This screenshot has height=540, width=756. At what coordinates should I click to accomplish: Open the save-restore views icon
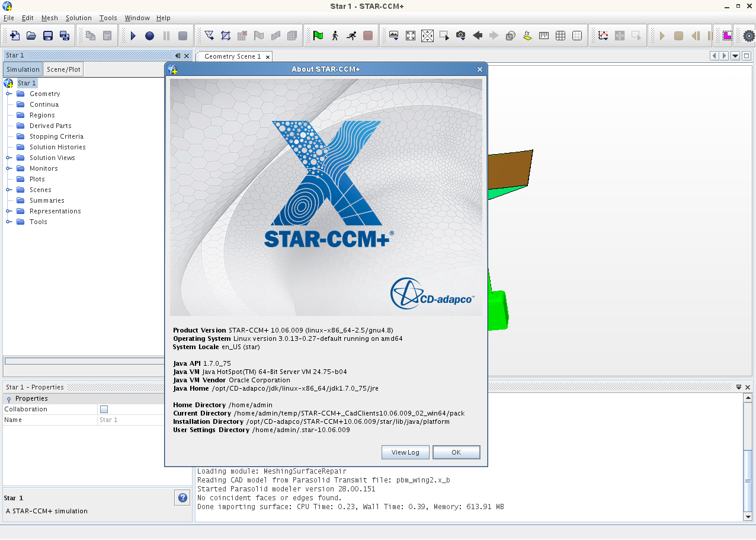coord(394,36)
